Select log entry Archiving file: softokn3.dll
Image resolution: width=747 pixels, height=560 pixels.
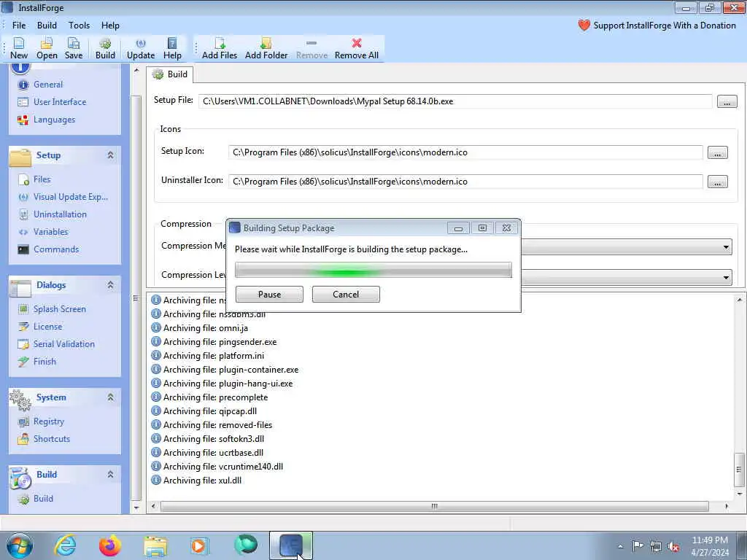pos(208,439)
